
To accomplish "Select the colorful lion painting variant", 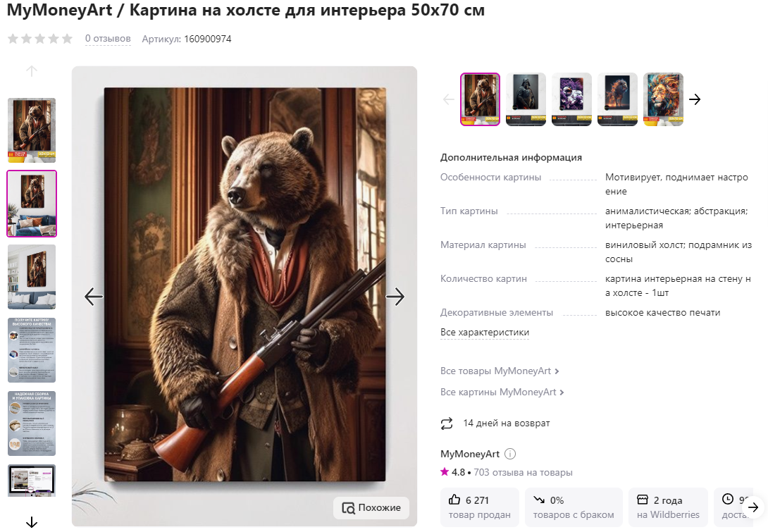I will tap(663, 99).
